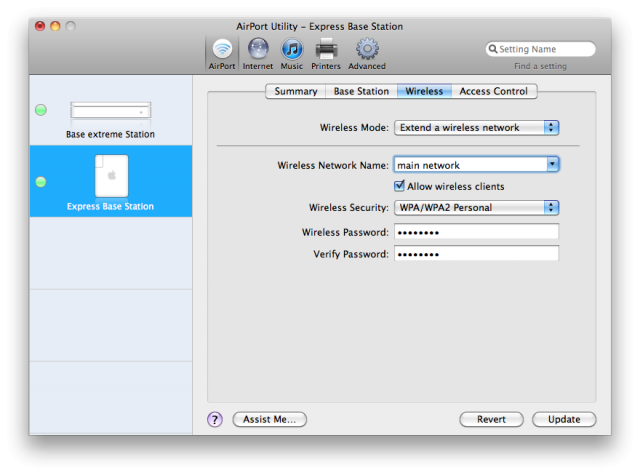The width and height of the screenshot is (640, 475).
Task: Open the AirPort toolbar section
Action: point(222,54)
